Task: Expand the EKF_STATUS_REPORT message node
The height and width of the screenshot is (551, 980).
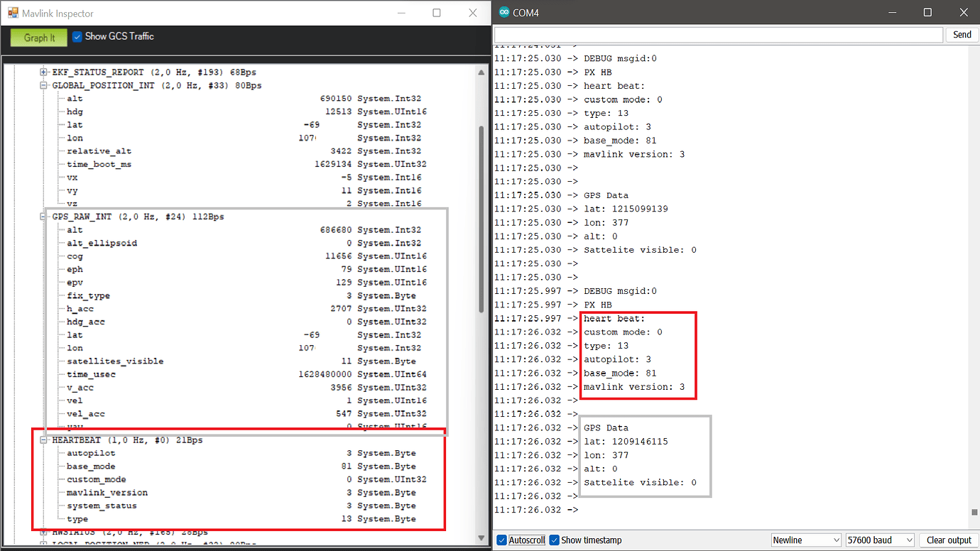Action: (43, 72)
